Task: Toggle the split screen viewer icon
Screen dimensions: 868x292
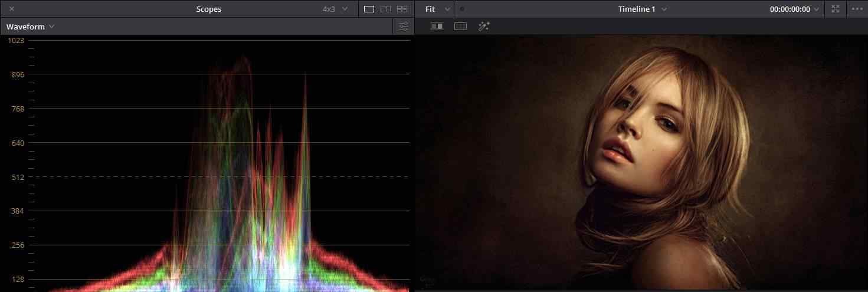Action: pos(460,26)
